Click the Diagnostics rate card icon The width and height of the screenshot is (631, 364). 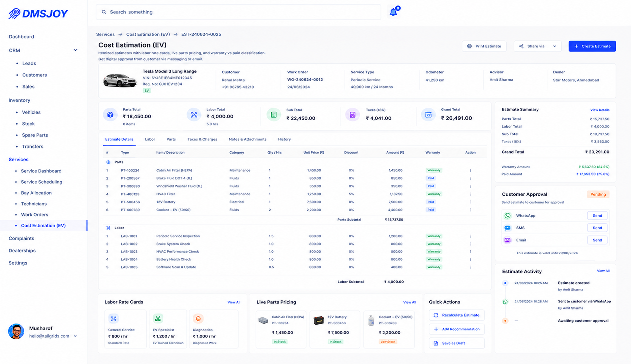(198, 319)
